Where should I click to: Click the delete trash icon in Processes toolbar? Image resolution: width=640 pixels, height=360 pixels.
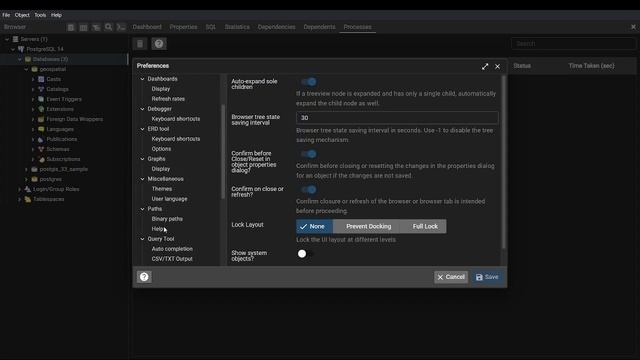tap(140, 44)
